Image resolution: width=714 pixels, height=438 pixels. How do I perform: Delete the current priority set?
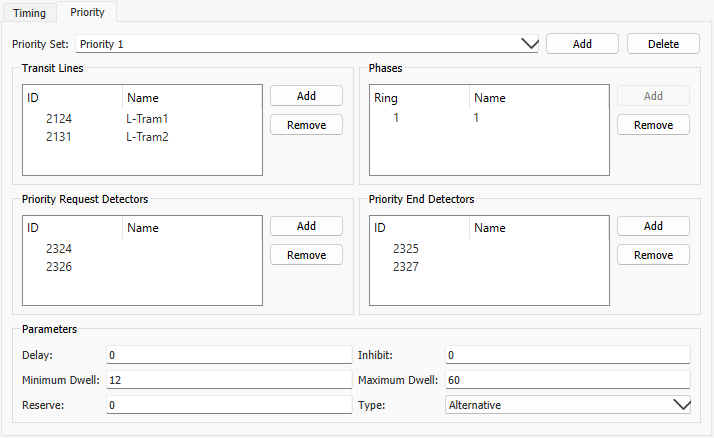click(x=663, y=44)
